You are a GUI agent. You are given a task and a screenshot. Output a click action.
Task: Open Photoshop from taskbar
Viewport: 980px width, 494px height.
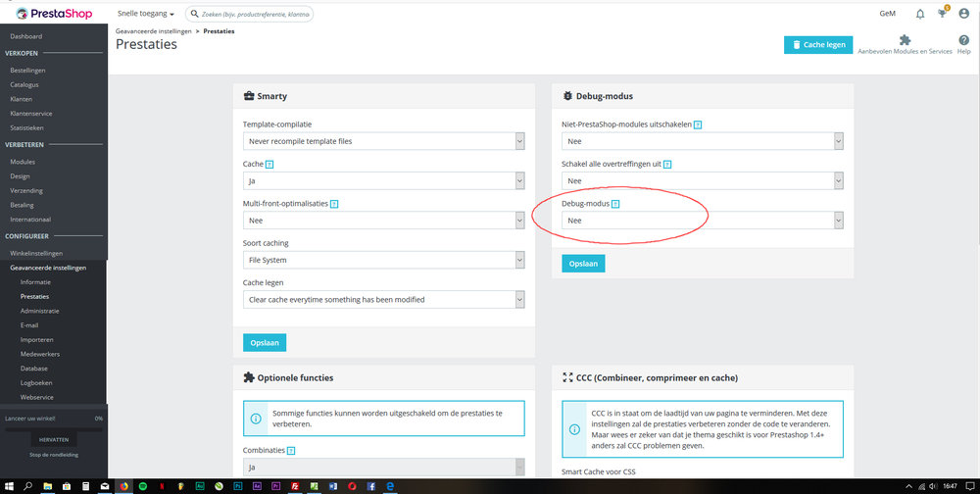point(237,486)
